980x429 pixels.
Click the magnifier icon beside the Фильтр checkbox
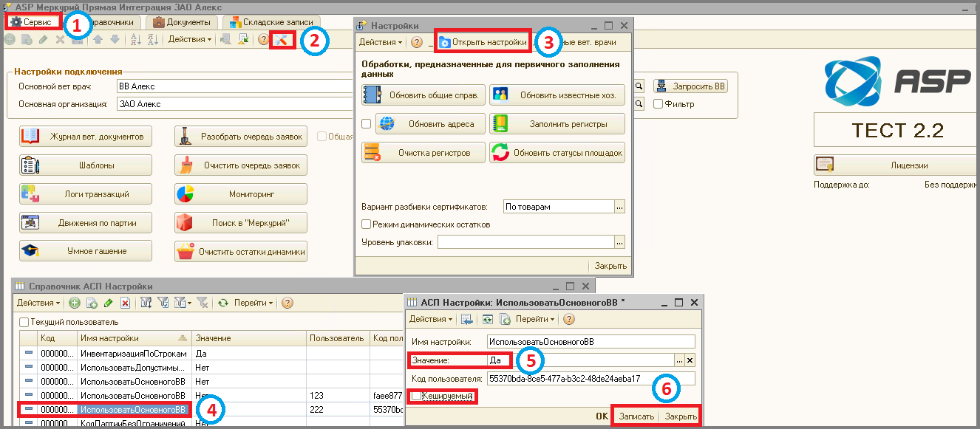(640, 104)
